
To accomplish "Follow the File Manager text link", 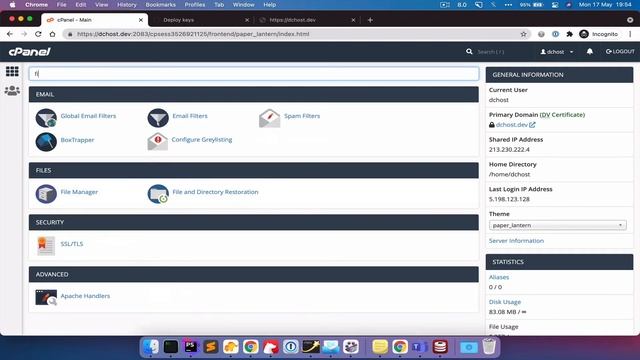I will click(x=79, y=192).
